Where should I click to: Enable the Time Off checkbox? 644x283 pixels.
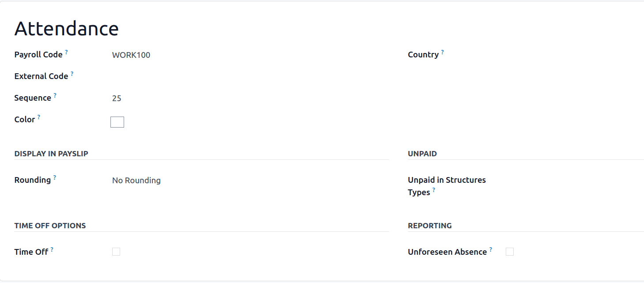point(116,252)
